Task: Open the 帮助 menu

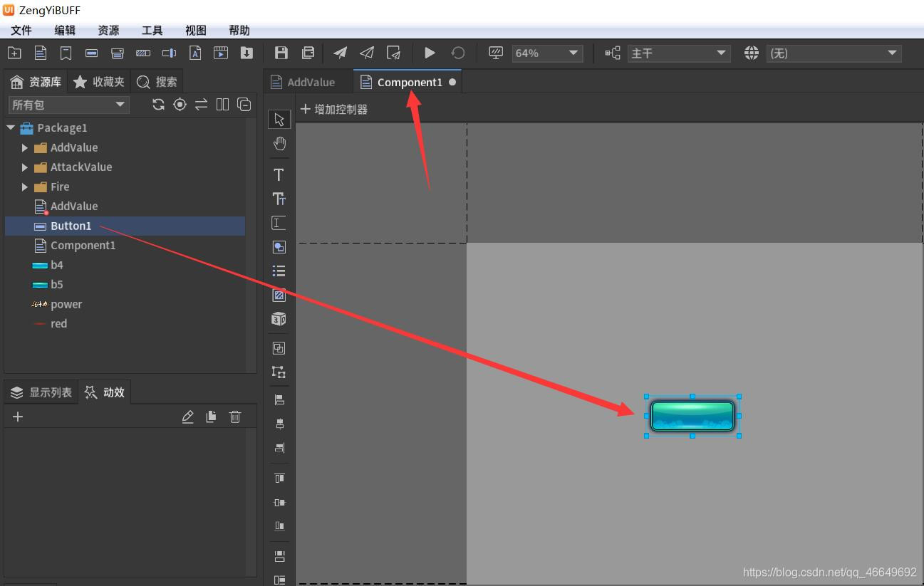Action: tap(239, 31)
